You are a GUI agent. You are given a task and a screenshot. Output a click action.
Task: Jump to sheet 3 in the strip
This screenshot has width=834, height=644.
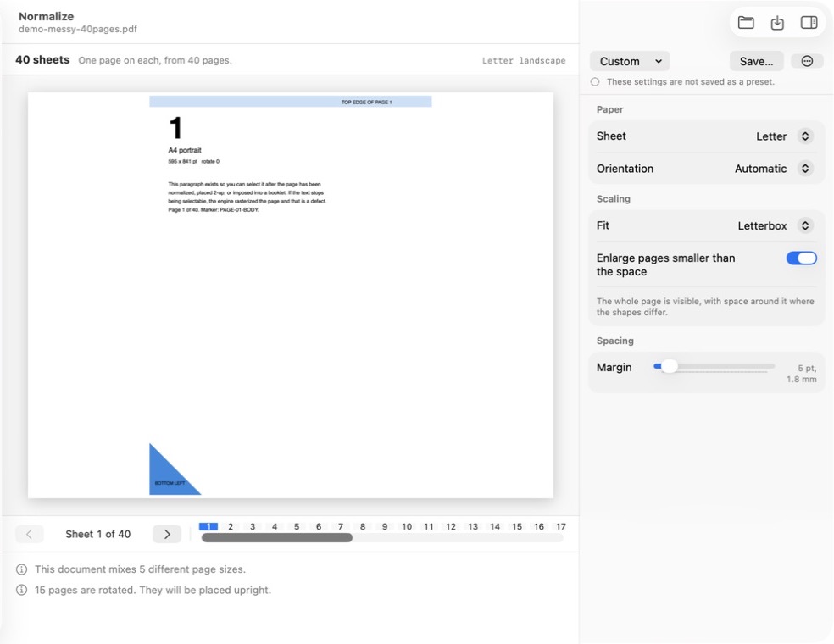(253, 526)
